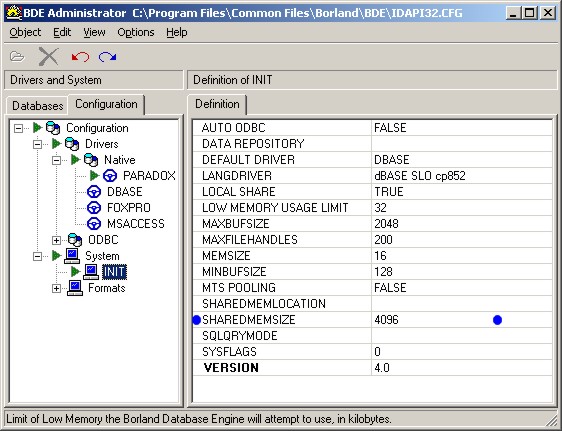The width and height of the screenshot is (562, 431).
Task: Click the blue Redo arrow icon
Action: (x=108, y=57)
